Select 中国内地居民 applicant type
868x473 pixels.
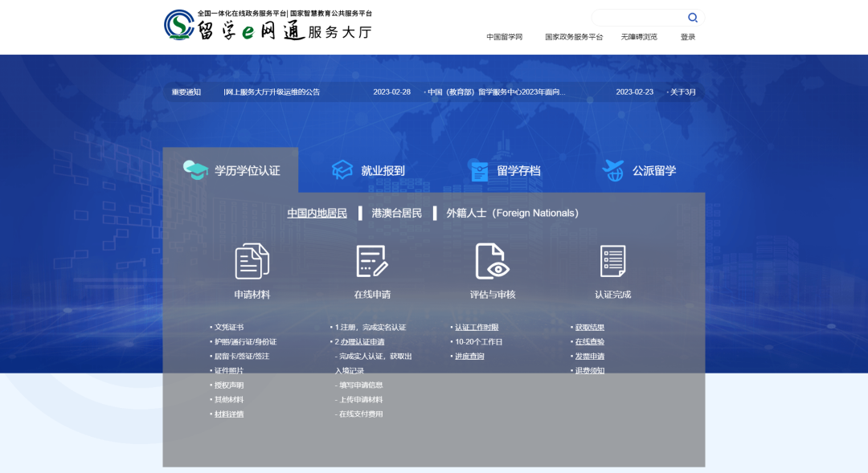[317, 213]
